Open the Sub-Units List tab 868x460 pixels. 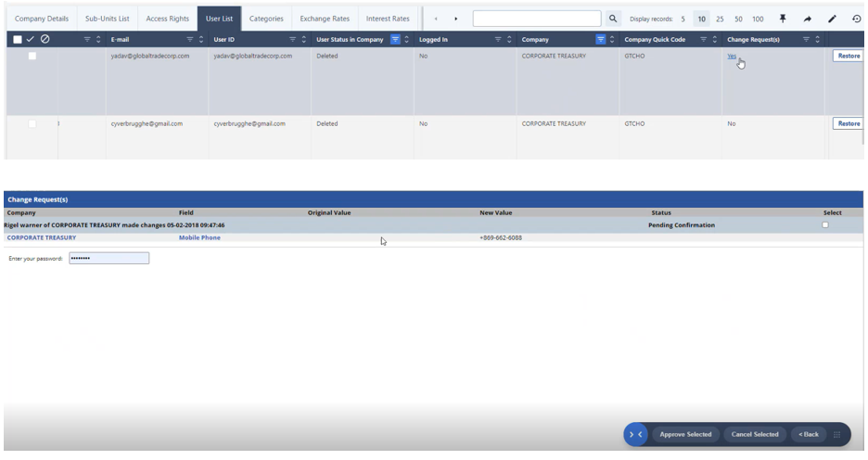pyautogui.click(x=108, y=19)
